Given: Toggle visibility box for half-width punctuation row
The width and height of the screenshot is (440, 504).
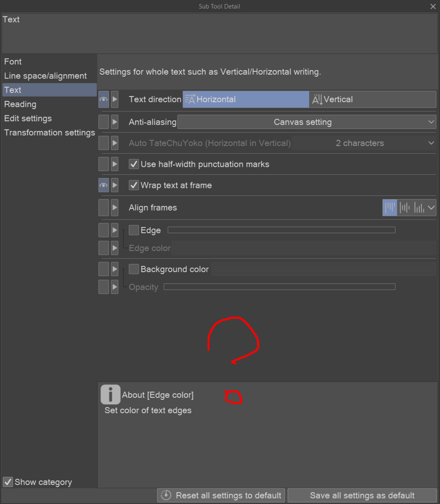Looking at the screenshot, I should [x=104, y=164].
